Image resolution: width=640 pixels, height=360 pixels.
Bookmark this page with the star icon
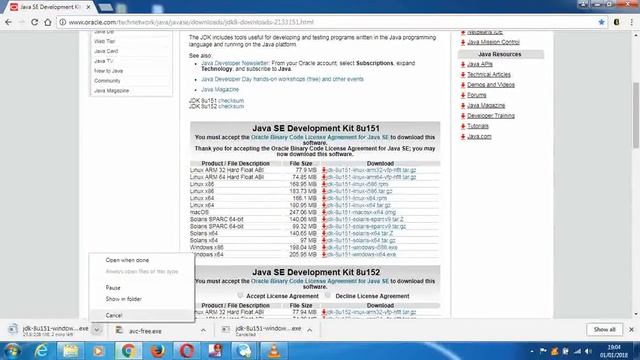(x=601, y=22)
